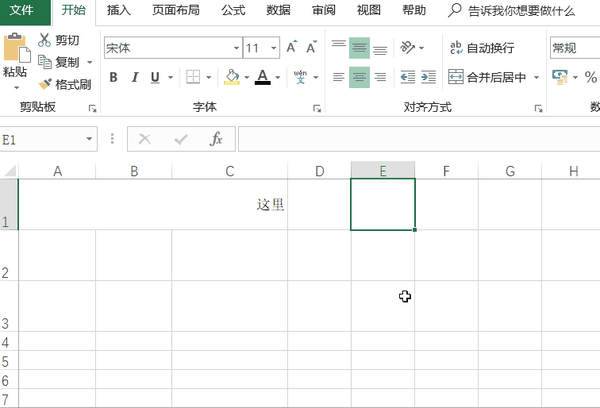Open number format dropdown 常规
Viewport: 600px width, 408px height.
click(x=575, y=48)
